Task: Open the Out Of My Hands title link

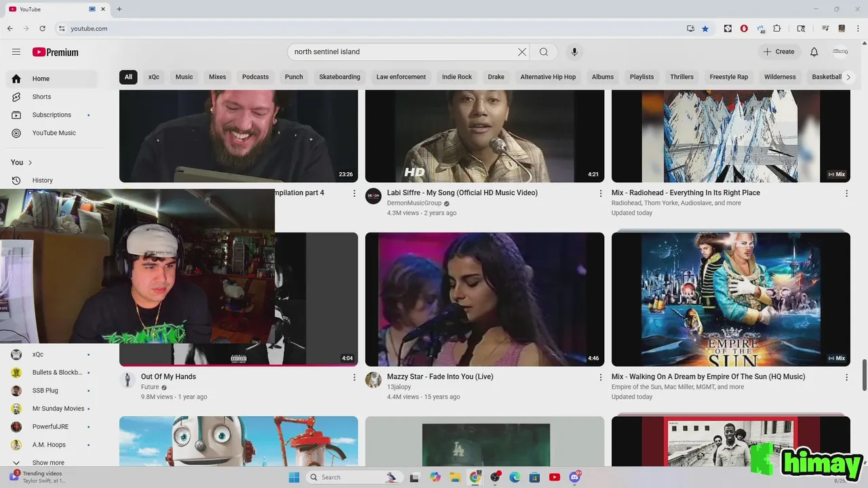Action: pyautogui.click(x=168, y=377)
